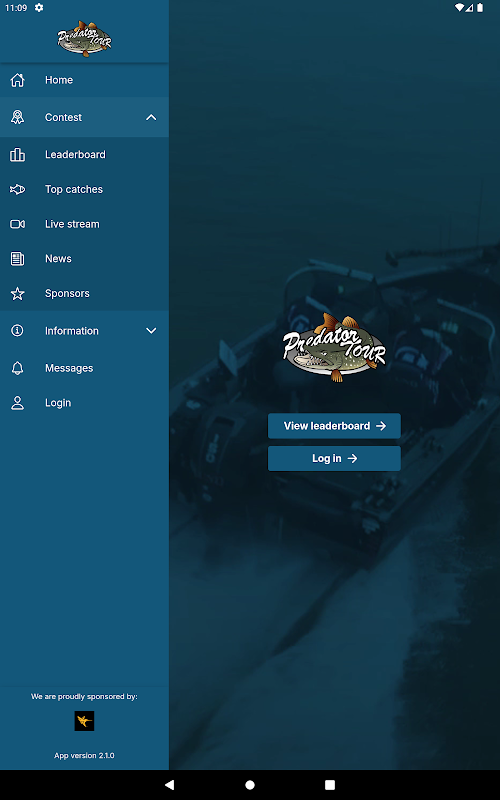500x800 pixels.
Task: Open the Messages menu entry
Action: coord(84,368)
